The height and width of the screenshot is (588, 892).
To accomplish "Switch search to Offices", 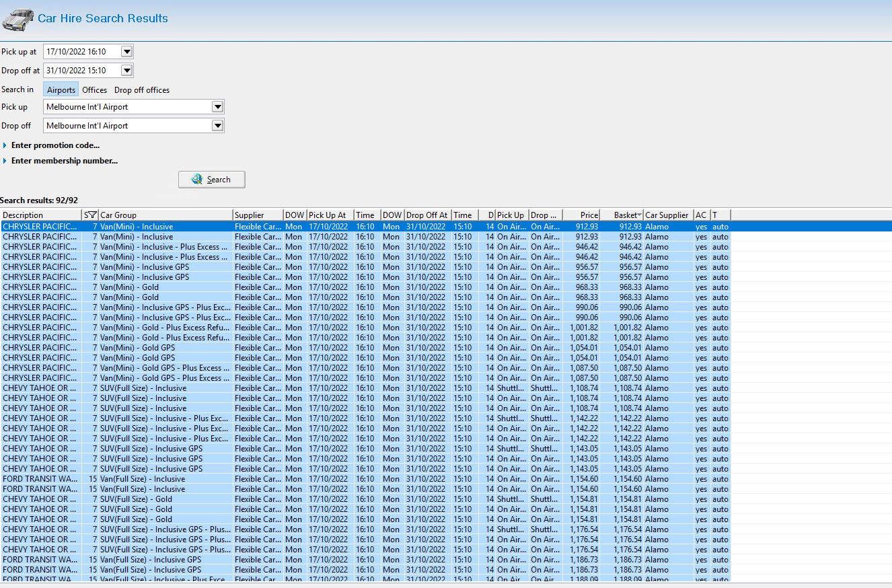I will (x=94, y=90).
